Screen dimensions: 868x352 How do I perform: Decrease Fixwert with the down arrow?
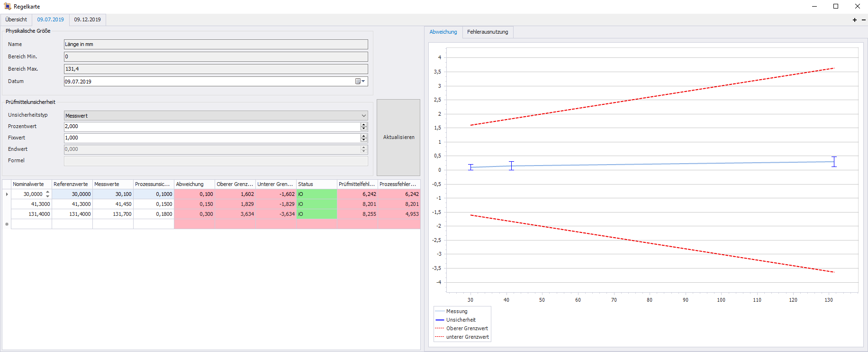tap(364, 140)
